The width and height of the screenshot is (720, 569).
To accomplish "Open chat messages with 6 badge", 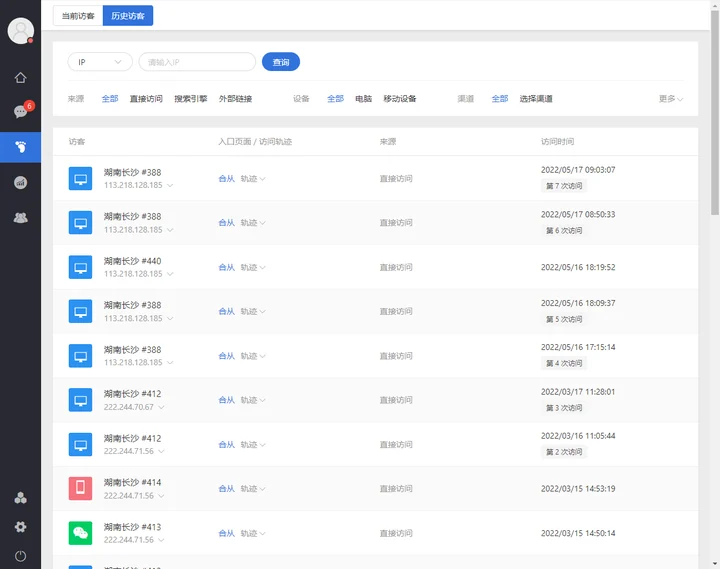I will [x=20, y=112].
